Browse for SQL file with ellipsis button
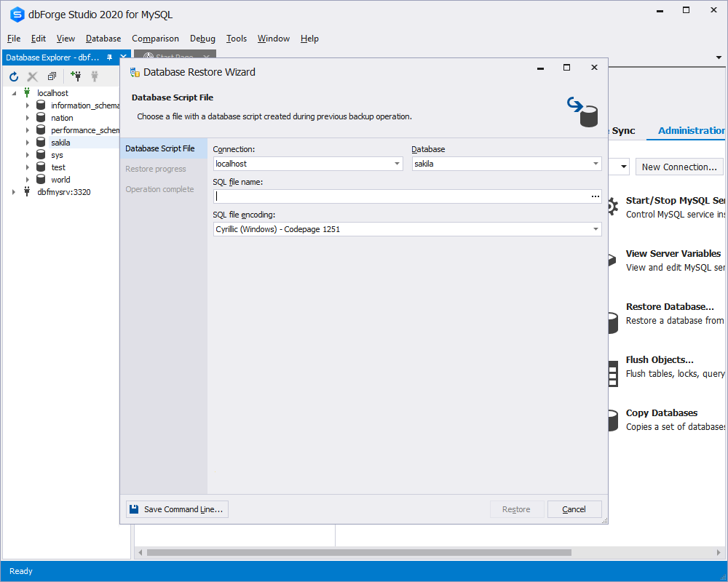728x582 pixels. 596,196
